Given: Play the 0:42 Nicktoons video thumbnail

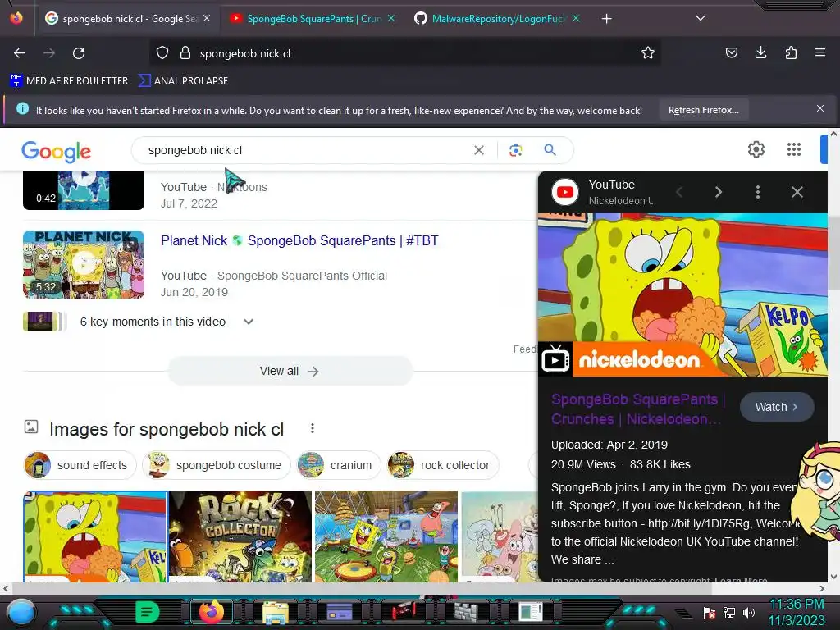Looking at the screenshot, I should tap(84, 190).
